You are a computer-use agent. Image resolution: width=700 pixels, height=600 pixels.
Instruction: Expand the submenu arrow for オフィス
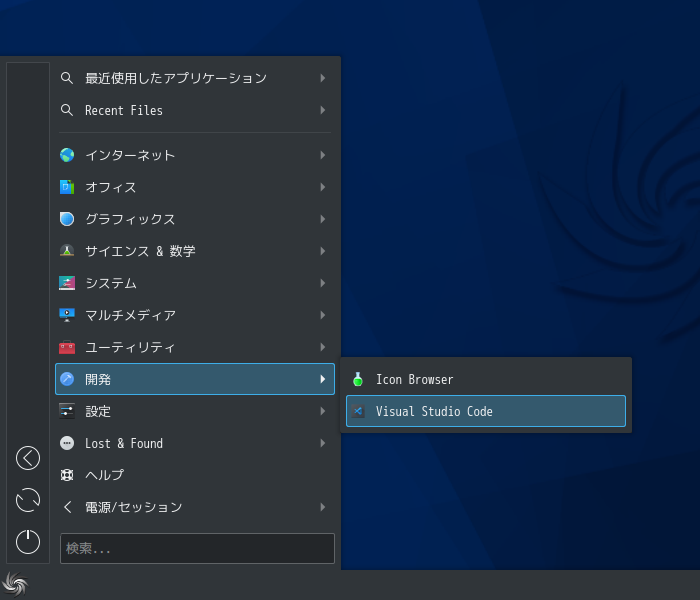[323, 187]
